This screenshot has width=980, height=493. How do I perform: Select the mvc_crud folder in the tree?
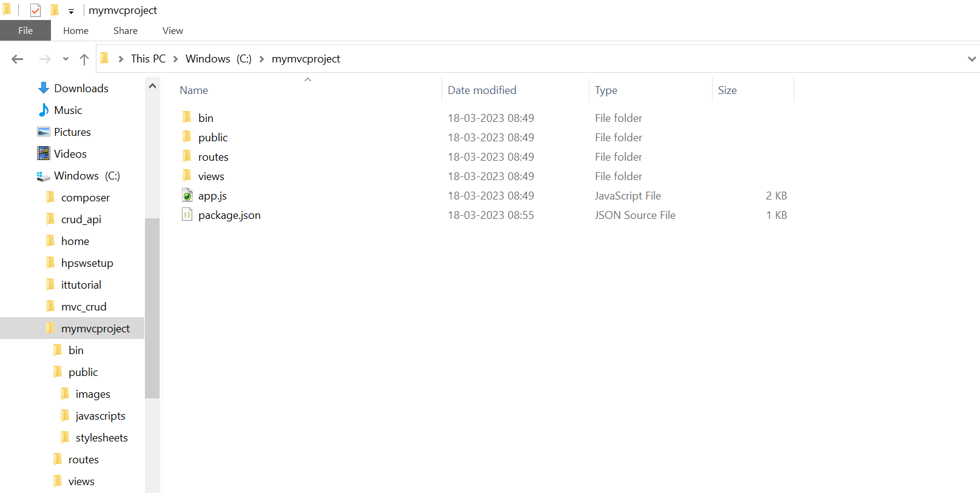pos(84,306)
